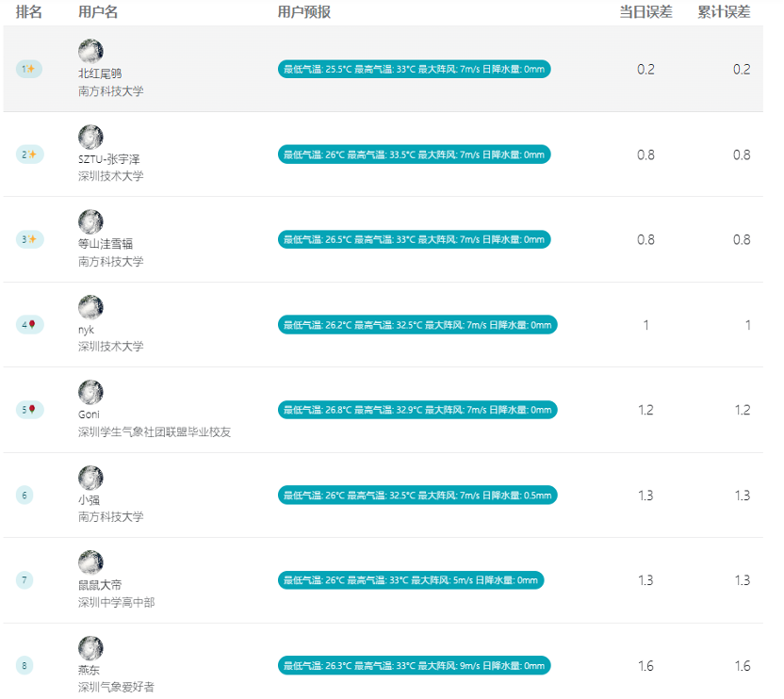
Task: Open user Goni's profile name
Action: 89,415
